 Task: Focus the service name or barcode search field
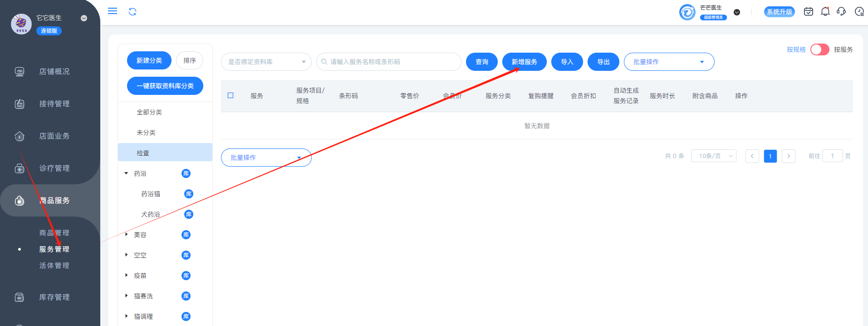pyautogui.click(x=389, y=62)
